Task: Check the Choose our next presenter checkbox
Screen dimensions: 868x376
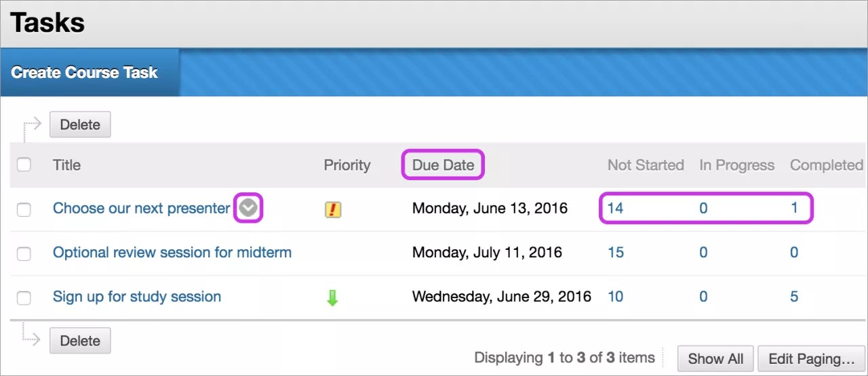Action: tap(24, 209)
